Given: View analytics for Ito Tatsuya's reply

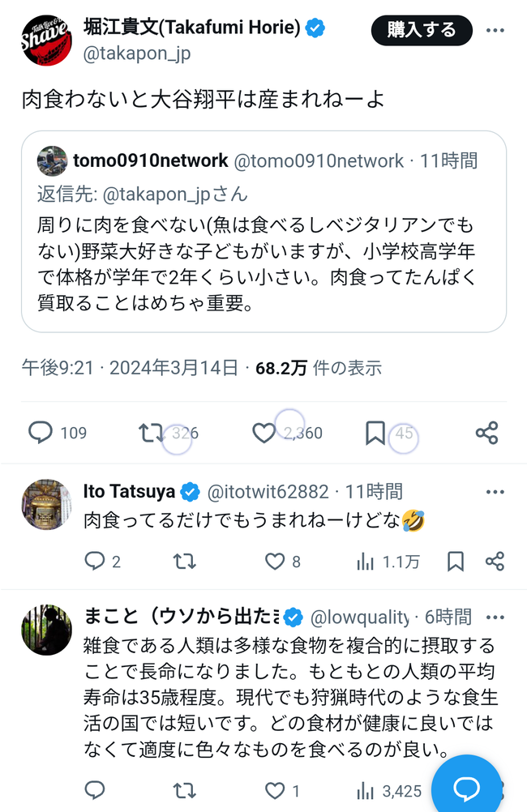Looking at the screenshot, I should click(x=366, y=561).
